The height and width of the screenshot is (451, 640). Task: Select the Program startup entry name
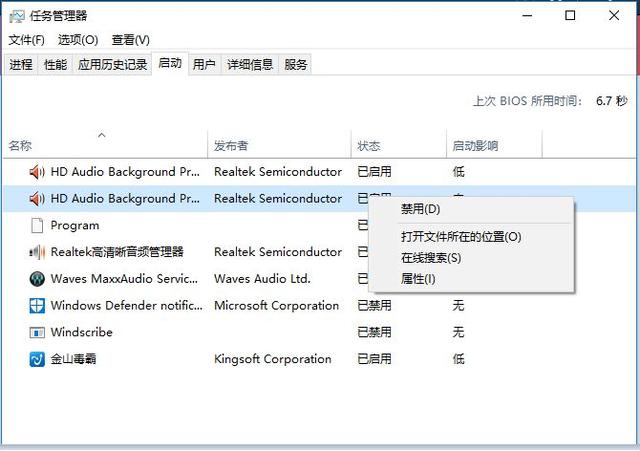(75, 225)
